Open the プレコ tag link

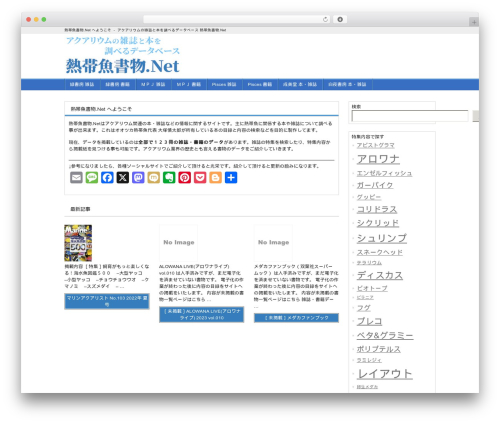tap(369, 321)
